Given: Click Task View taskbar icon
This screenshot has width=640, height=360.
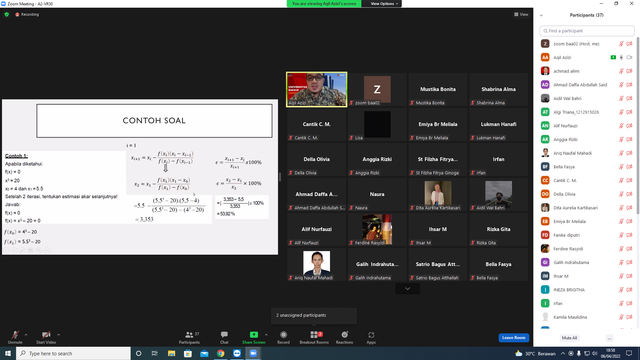Looking at the screenshot, I should [155, 353].
